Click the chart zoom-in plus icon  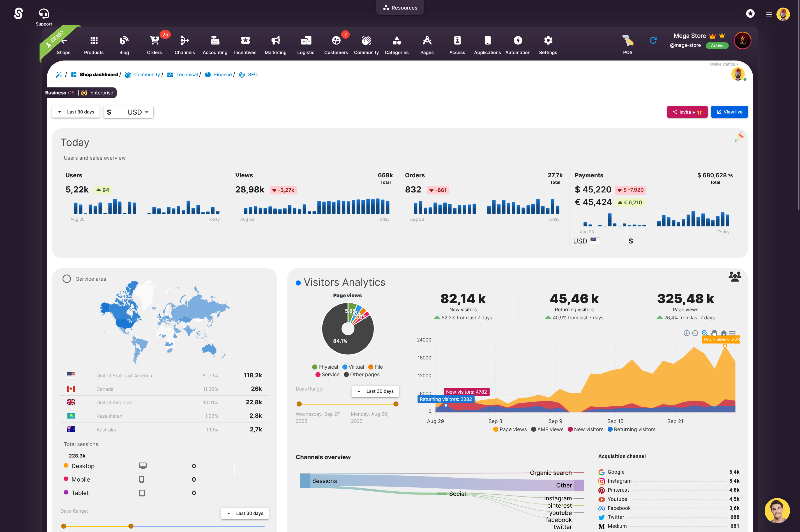(x=686, y=333)
